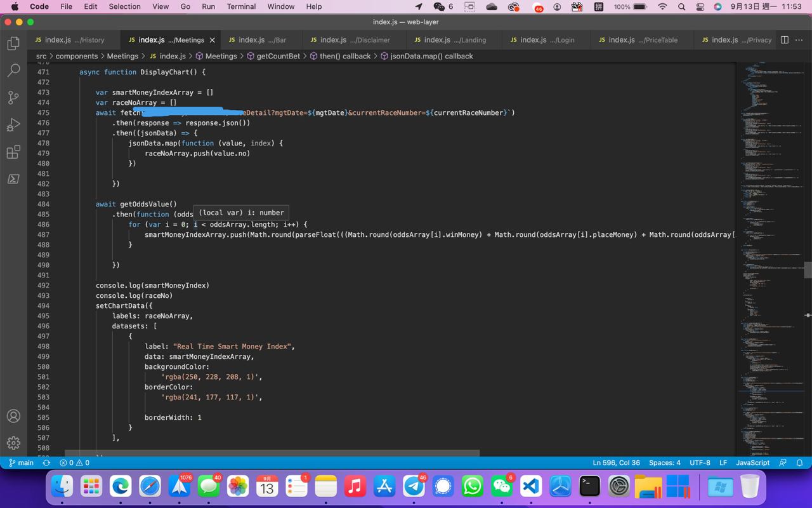Open Spaces: 4 indentation selector
The image size is (812, 508).
(664, 463)
